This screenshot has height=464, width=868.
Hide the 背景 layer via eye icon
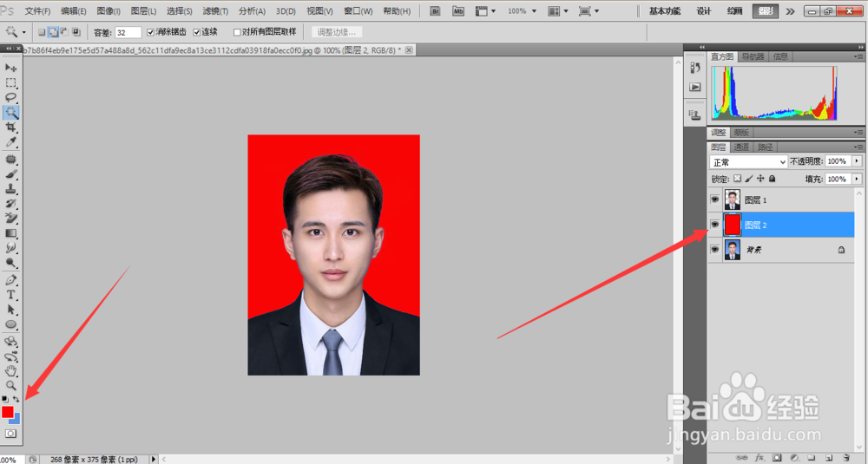point(714,250)
